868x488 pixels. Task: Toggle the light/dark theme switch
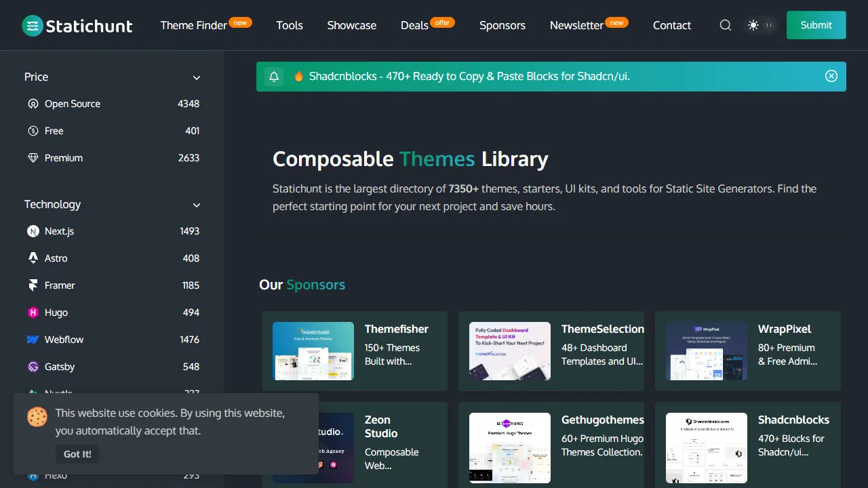coord(761,25)
